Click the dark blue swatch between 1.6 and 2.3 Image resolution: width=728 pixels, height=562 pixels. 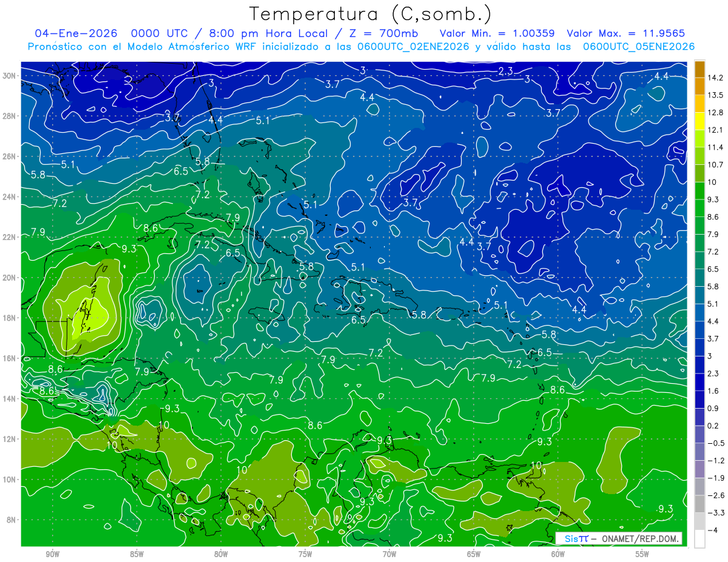(x=699, y=382)
